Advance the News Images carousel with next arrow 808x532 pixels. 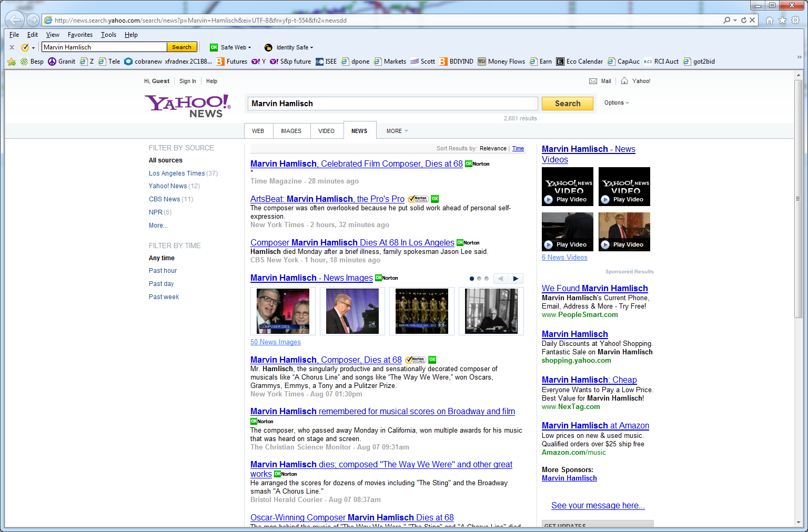point(516,279)
